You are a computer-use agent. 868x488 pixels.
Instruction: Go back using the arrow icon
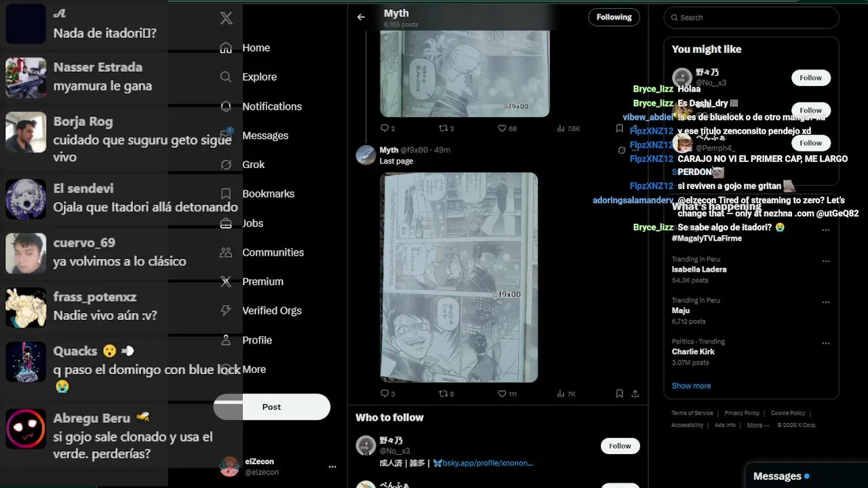tap(361, 18)
